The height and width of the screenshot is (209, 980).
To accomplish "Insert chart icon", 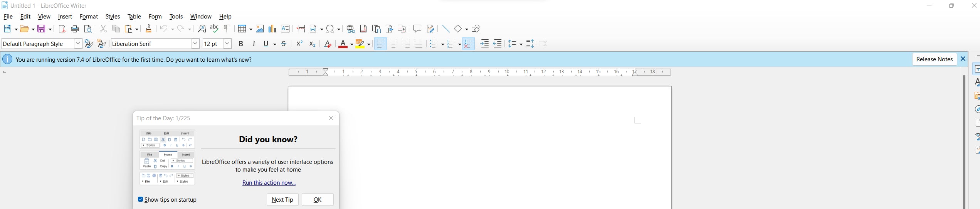I will click(x=272, y=29).
